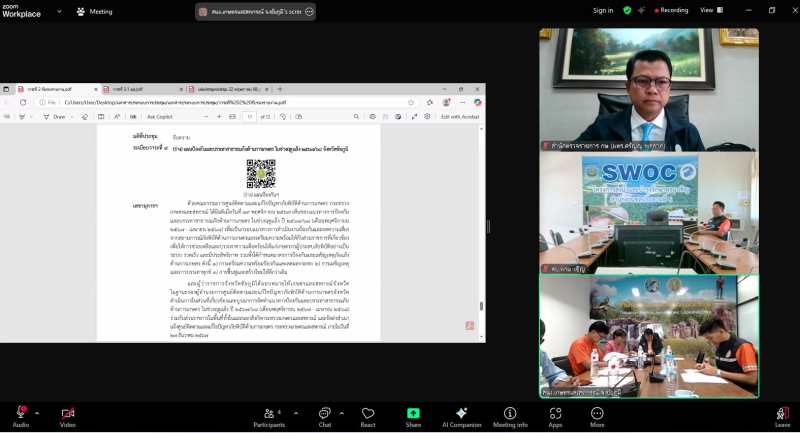Open audio options caret beside Audio

[37, 413]
